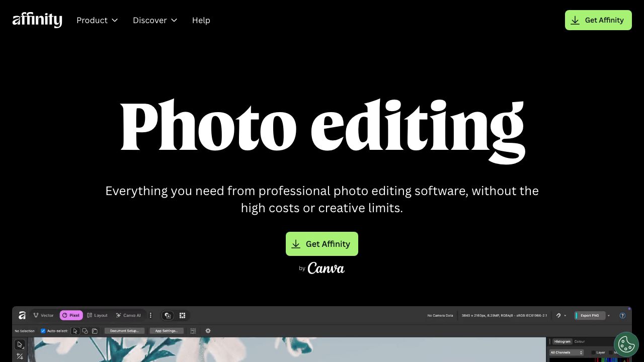Select the Crop tool in left toolbar
644x362 pixels.
tap(20, 356)
